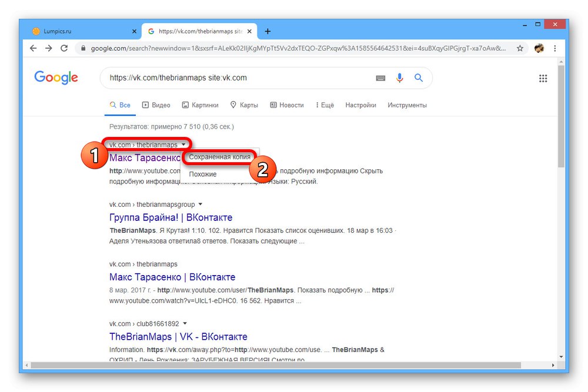
Task: Switch to the Картинки results tab
Action: (201, 105)
